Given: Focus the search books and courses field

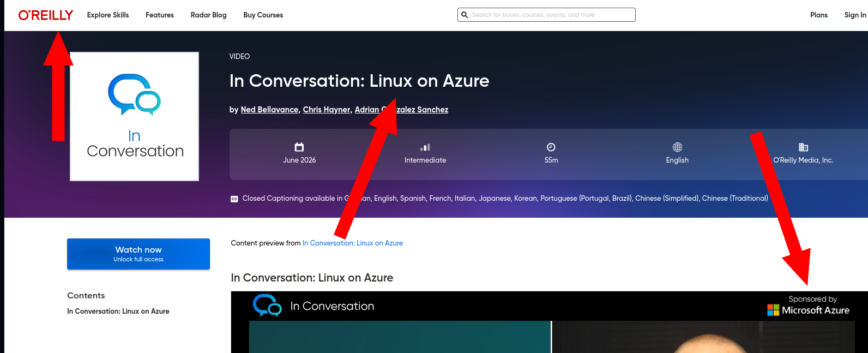Looking at the screenshot, I should (546, 15).
